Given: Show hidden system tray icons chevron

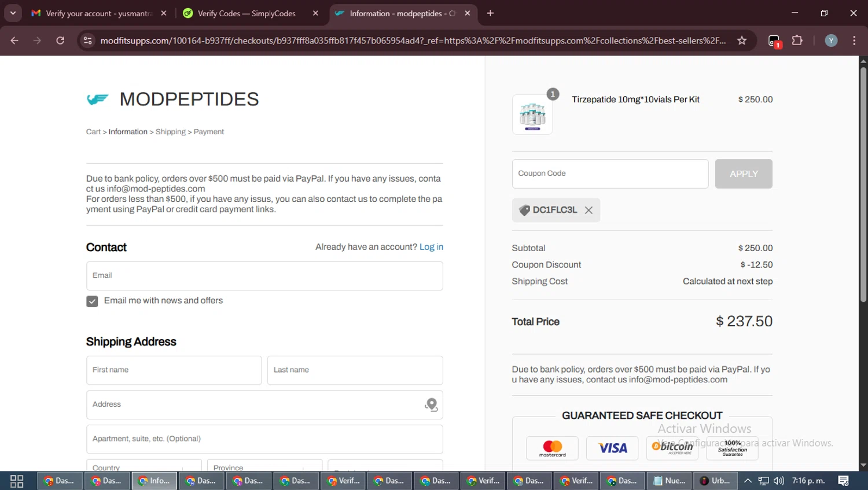Looking at the screenshot, I should pyautogui.click(x=748, y=481).
